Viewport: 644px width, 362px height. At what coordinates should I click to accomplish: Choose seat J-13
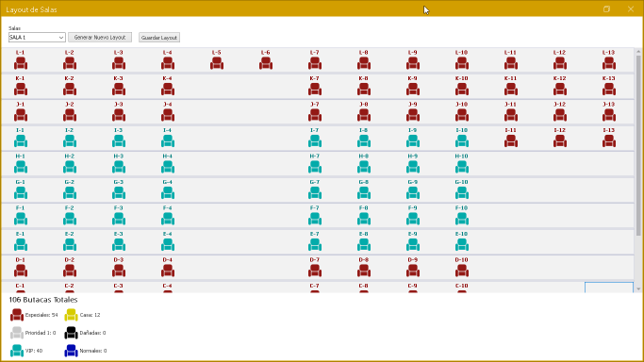pyautogui.click(x=609, y=115)
